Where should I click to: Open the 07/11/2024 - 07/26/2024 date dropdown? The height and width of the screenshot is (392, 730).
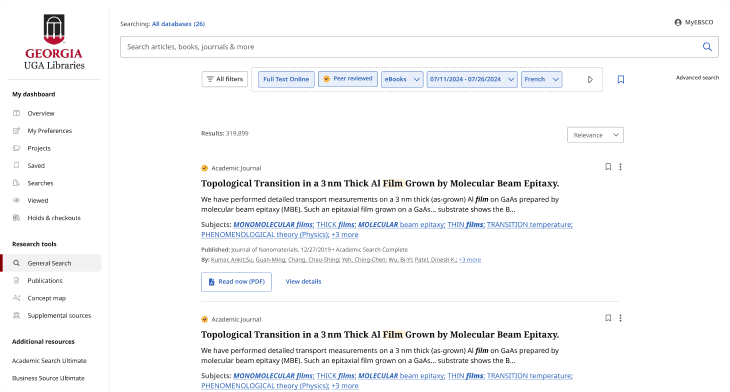472,79
